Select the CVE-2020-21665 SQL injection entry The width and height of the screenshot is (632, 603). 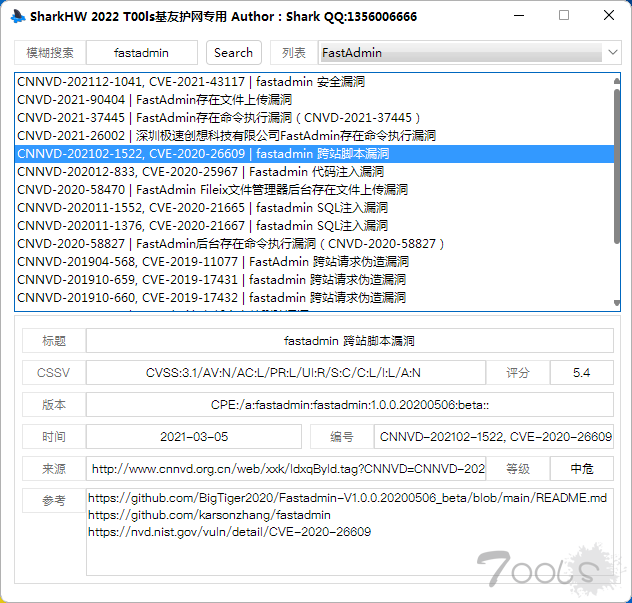tap(202, 208)
